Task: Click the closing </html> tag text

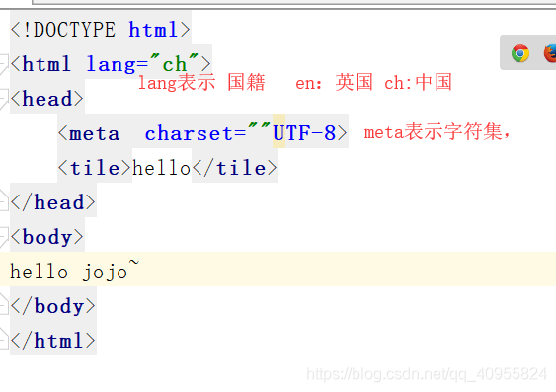Action: coord(52,341)
